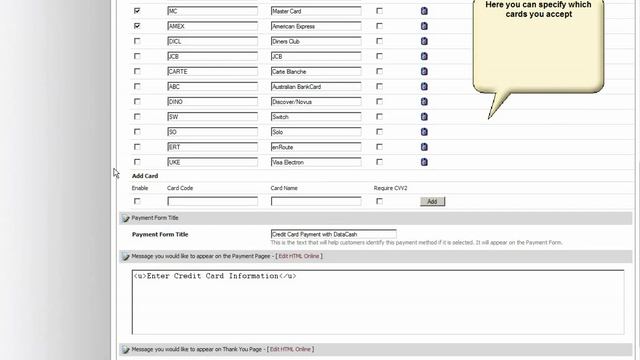Enable the SW Switch card
The image size is (640, 360).
137,116
